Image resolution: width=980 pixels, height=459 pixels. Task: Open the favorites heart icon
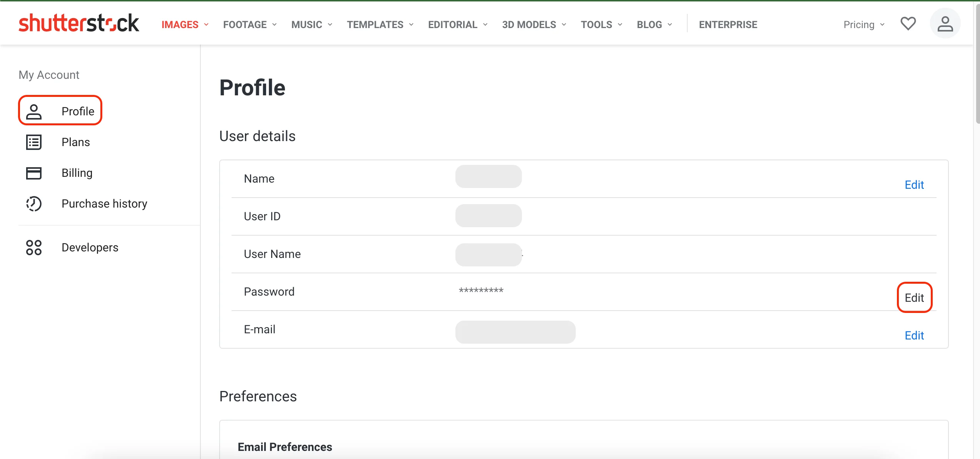coord(908,24)
